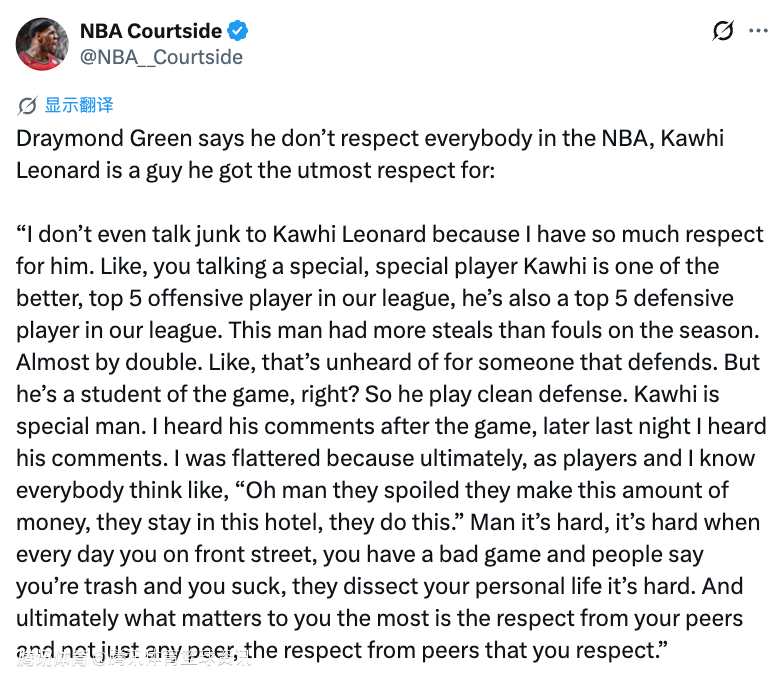
Task: Open the NBA Courtside profile avatar
Action: click(42, 43)
